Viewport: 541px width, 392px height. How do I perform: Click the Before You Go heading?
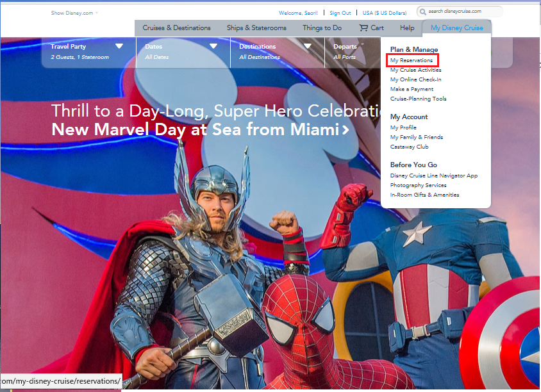[x=413, y=165]
